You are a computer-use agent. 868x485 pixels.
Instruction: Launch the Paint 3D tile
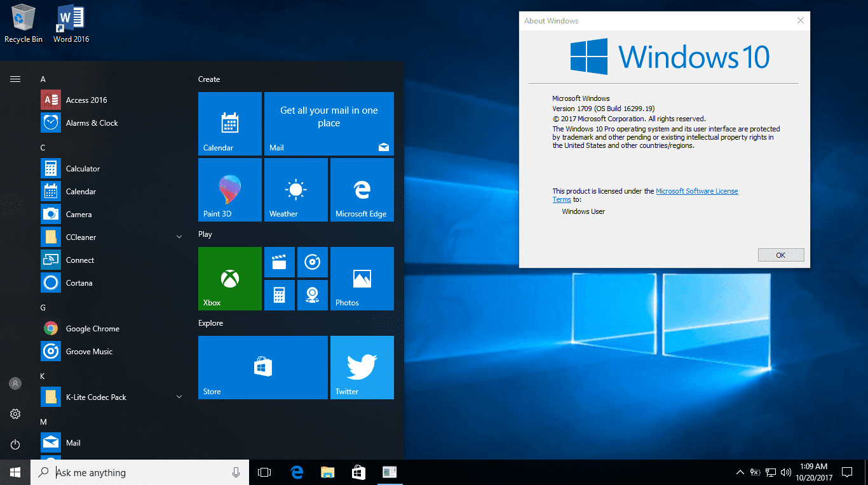point(230,190)
